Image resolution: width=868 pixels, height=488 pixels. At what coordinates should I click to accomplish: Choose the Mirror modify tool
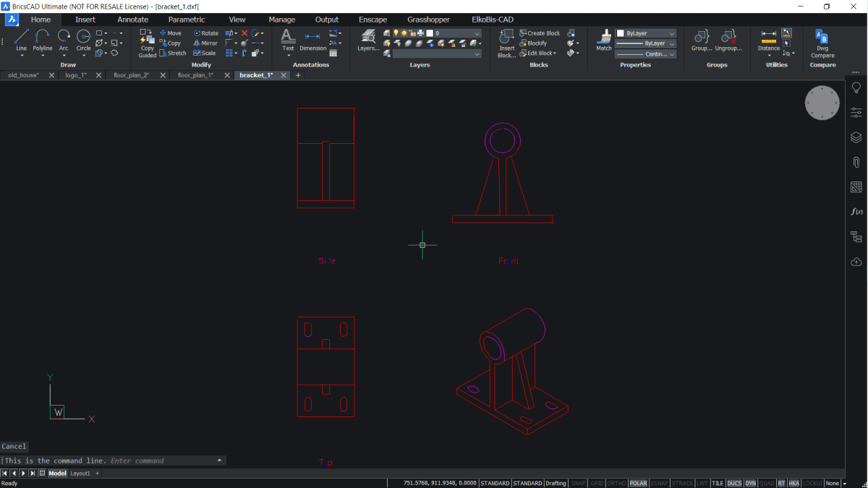[x=205, y=43]
